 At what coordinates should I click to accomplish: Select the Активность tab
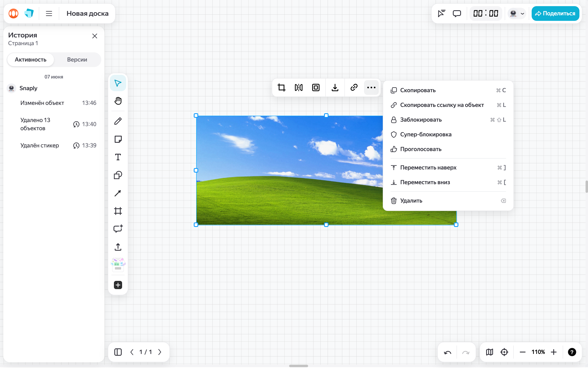point(31,60)
